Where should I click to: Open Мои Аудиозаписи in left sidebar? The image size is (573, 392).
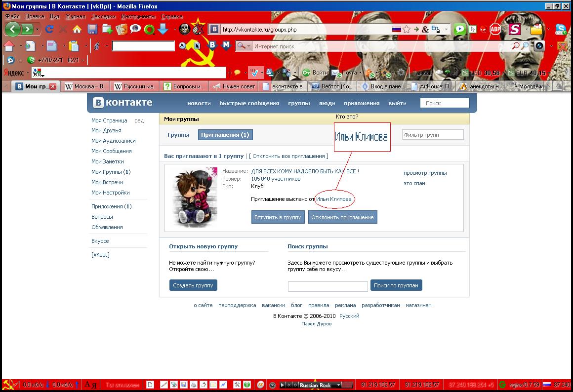(113, 141)
